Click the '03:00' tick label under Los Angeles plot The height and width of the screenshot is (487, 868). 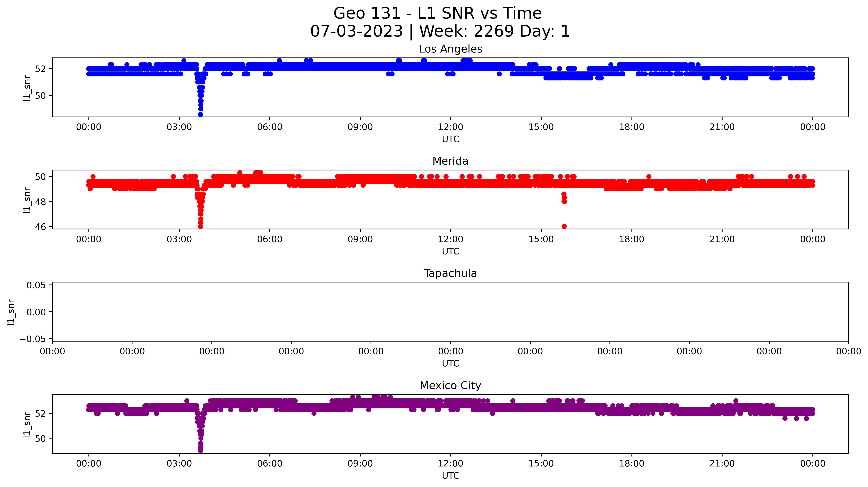click(179, 127)
